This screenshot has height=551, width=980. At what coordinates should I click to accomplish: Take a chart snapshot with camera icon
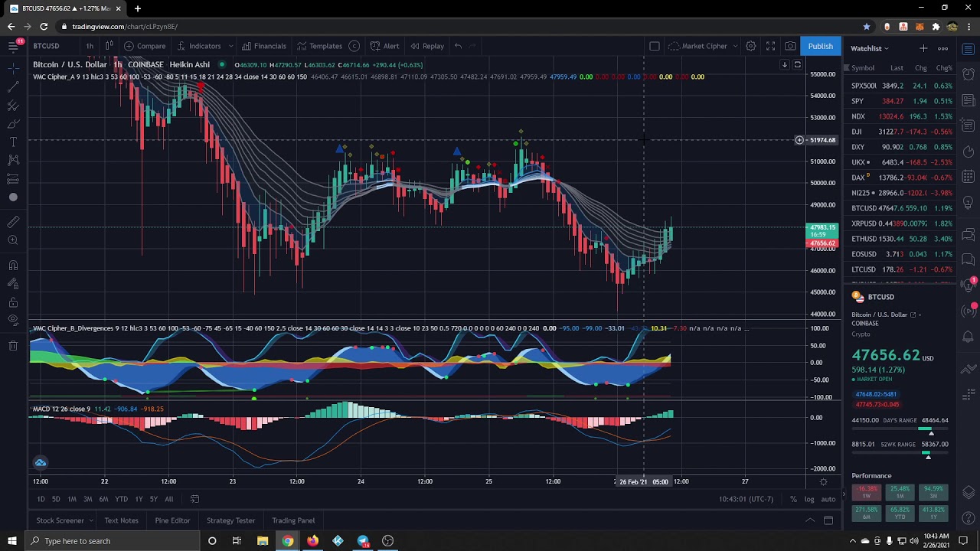point(790,46)
